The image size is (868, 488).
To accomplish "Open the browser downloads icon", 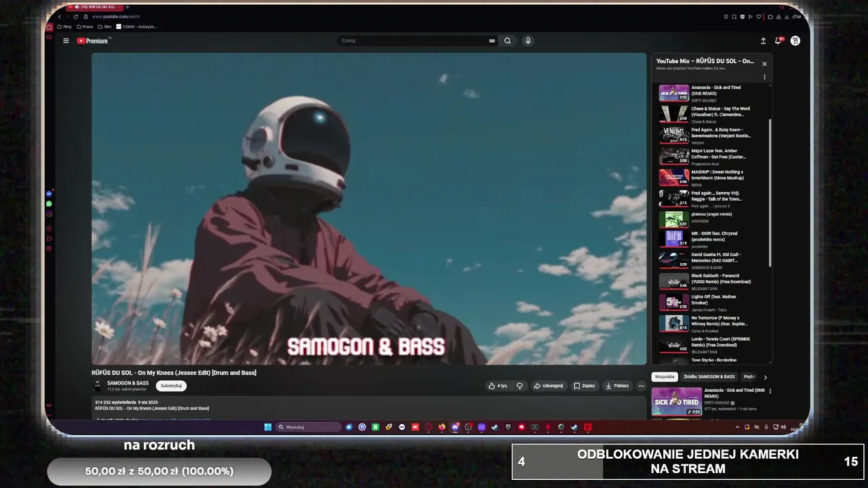I will point(787,17).
